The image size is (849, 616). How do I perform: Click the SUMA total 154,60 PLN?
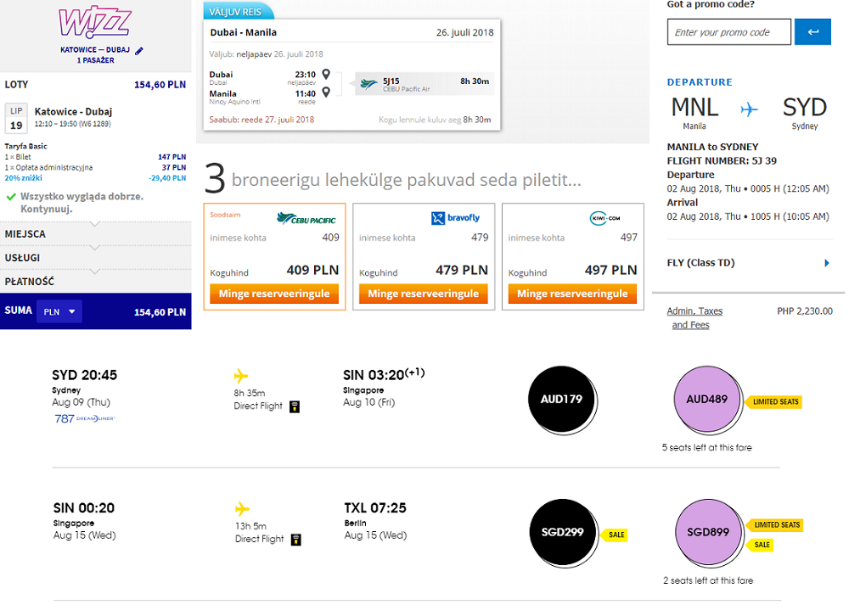click(160, 312)
